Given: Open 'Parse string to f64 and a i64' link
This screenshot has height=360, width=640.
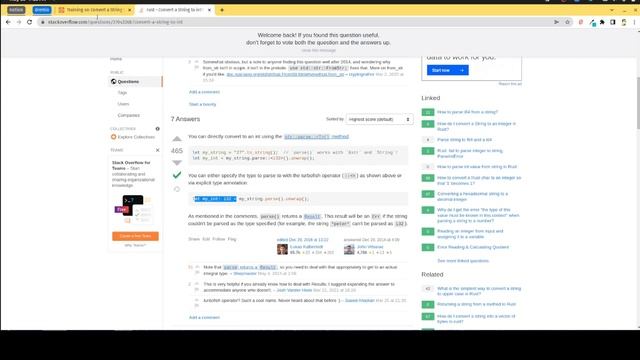Looking at the screenshot, I should [464, 140].
